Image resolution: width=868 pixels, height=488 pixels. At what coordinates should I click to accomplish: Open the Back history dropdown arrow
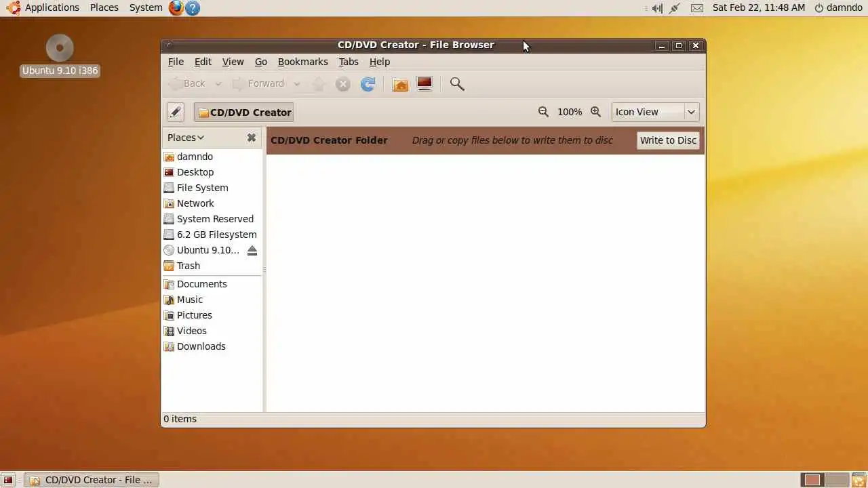click(218, 84)
